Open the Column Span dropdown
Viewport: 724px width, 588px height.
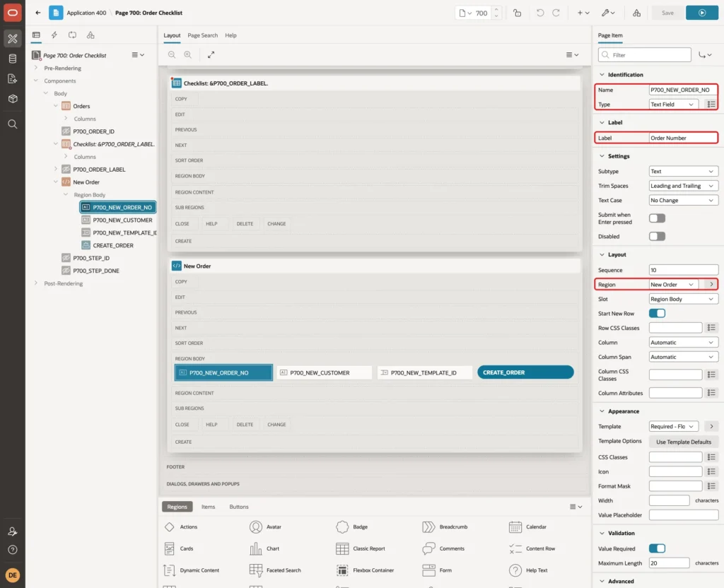point(684,357)
